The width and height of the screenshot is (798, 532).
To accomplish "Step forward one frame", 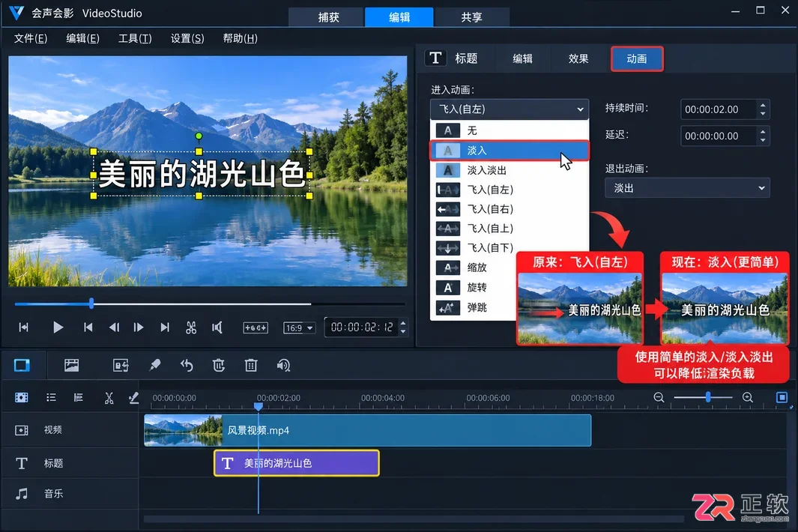I will (139, 327).
